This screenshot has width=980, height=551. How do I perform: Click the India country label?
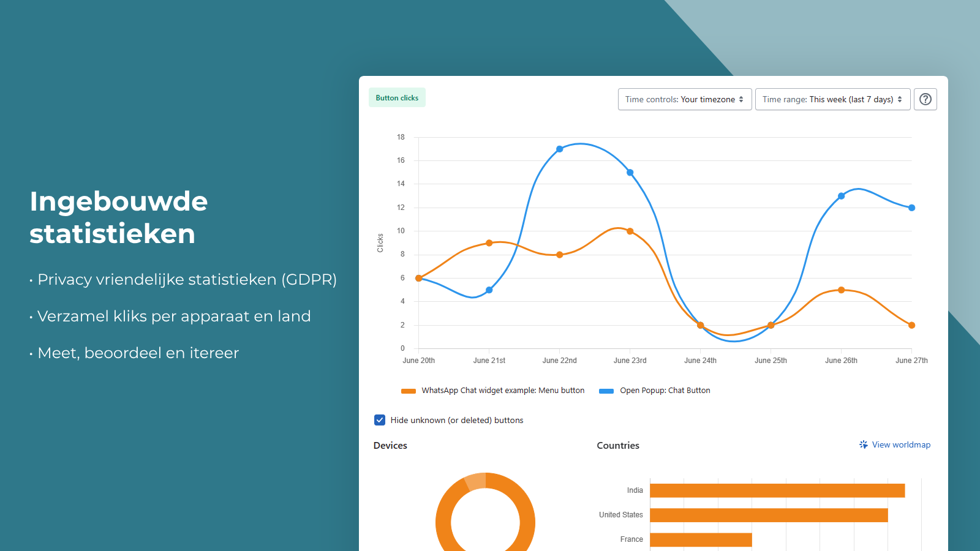[x=635, y=490]
